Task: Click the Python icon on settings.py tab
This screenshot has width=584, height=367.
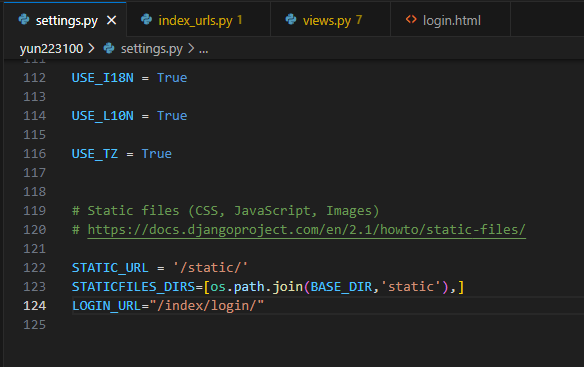Action: tap(24, 19)
